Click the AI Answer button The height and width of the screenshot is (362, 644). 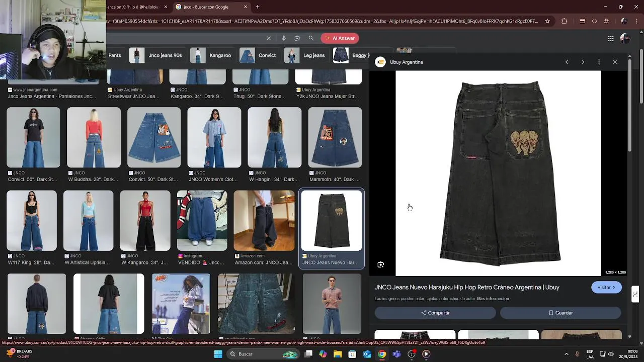click(340, 38)
